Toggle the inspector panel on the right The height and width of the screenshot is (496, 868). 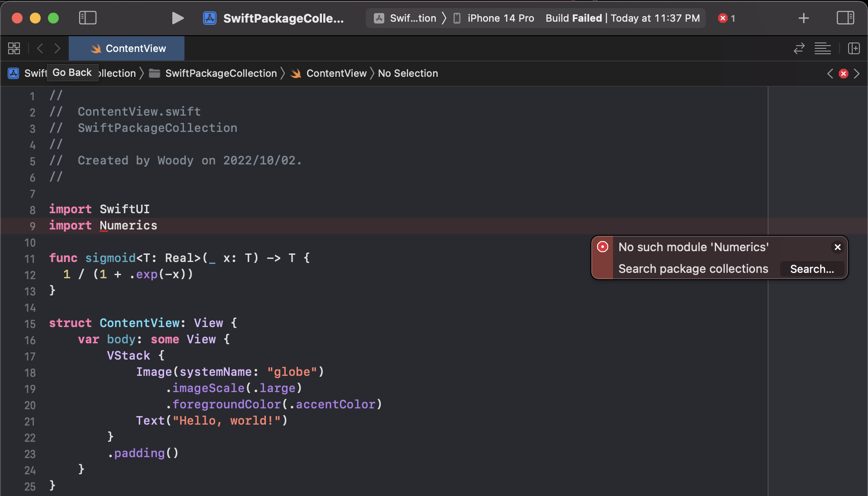coord(845,18)
